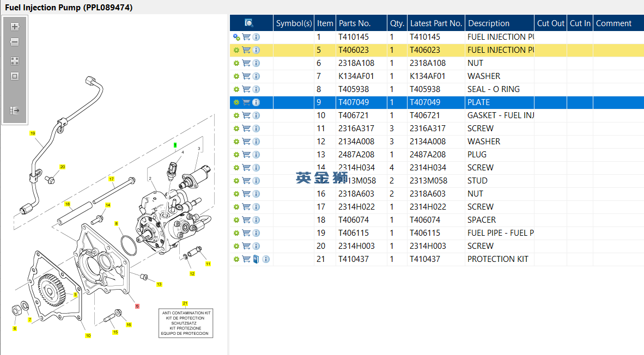Open info icon for PROTECTION KIT T410437
The image size is (644, 355).
point(266,259)
